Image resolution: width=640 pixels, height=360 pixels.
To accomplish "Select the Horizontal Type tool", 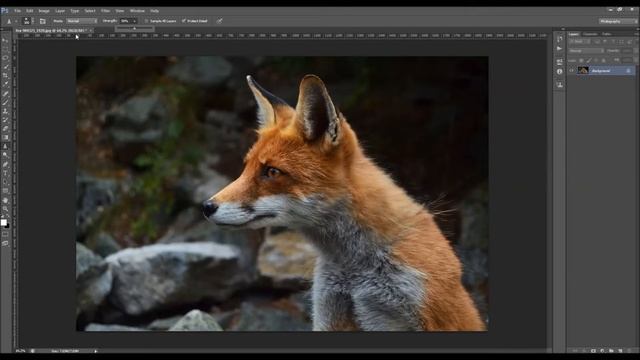I will pyautogui.click(x=5, y=173).
